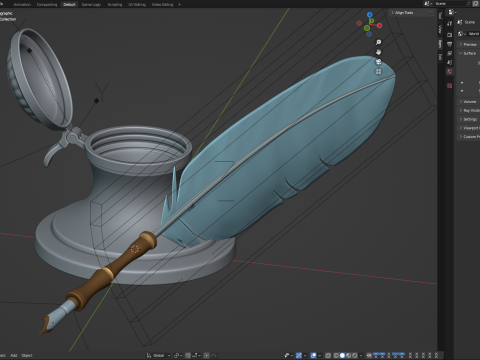Screen dimensions: 480x360
Task: Switch to the UV Editing workspace tab
Action: [137, 4]
